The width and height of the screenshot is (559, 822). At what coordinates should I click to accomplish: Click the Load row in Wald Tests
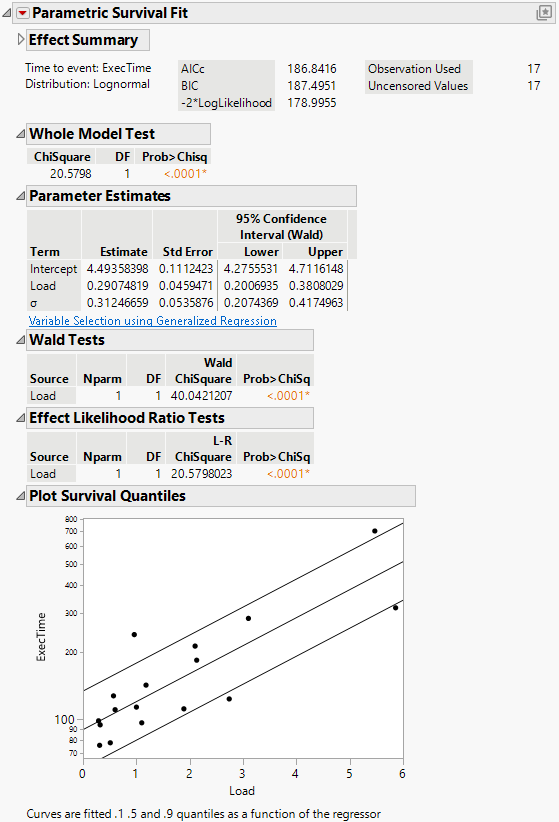point(170,396)
